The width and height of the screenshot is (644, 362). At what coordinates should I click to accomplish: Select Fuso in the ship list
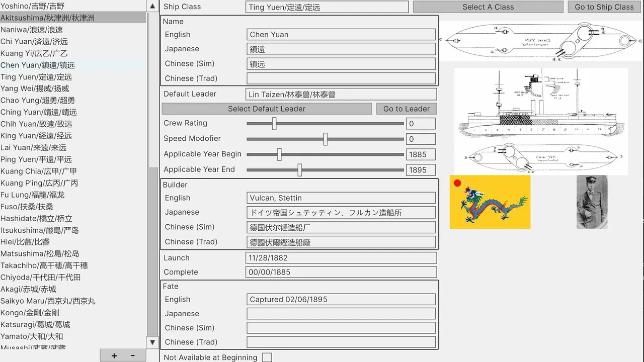73,207
